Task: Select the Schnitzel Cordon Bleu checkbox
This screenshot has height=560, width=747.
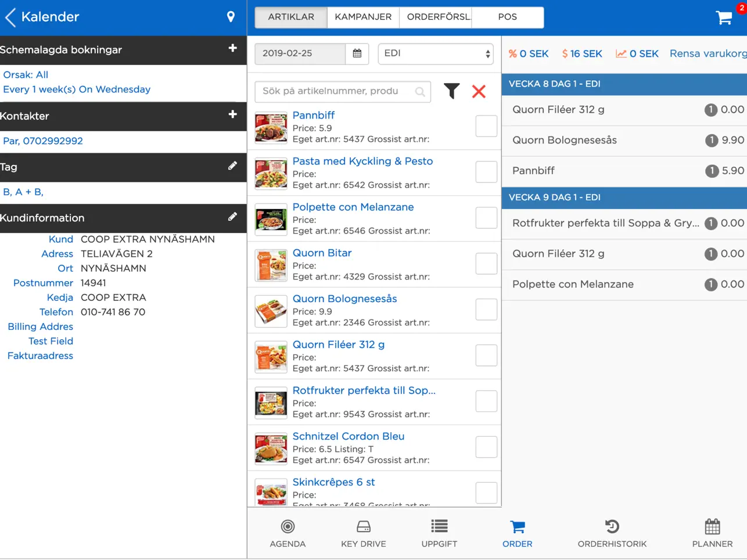Action: (486, 447)
